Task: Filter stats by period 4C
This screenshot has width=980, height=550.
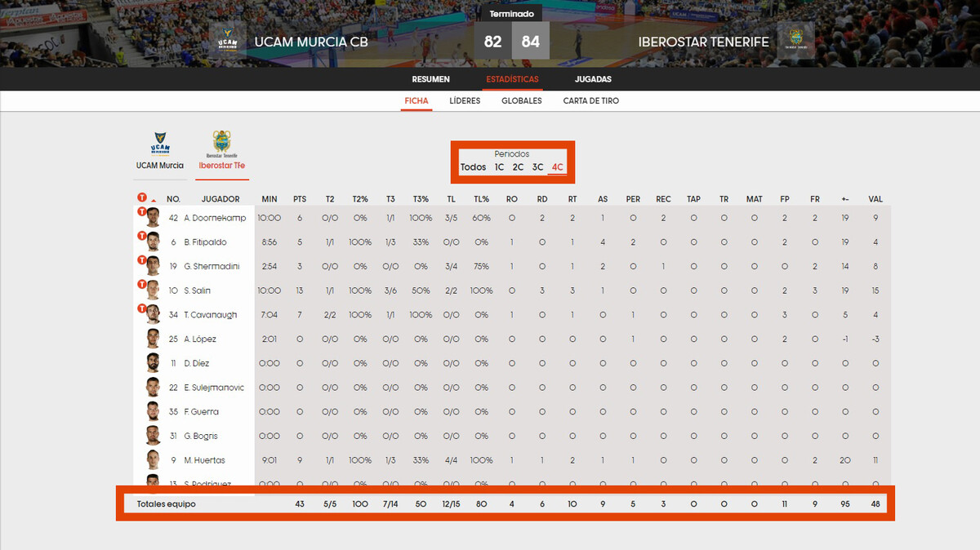Action: click(x=558, y=167)
